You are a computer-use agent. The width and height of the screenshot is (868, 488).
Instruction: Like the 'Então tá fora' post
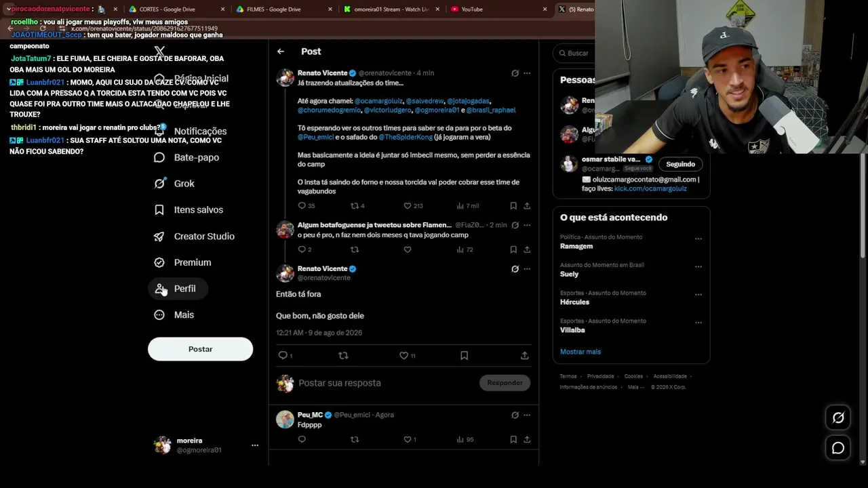403,355
